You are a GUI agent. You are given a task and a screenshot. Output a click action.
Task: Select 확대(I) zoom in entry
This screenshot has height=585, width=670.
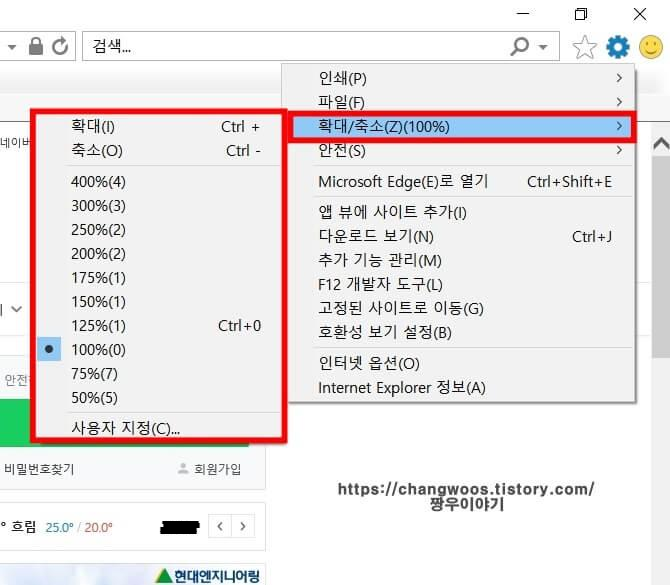159,126
